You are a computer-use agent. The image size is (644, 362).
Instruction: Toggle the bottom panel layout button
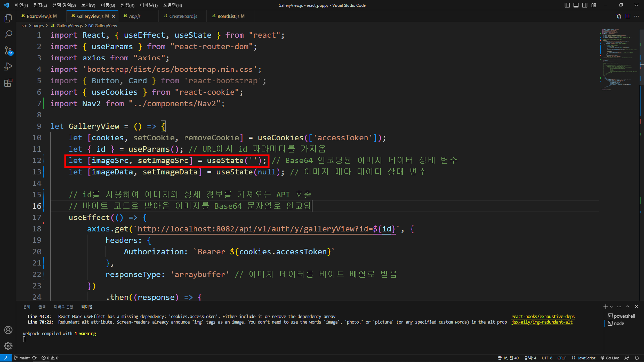point(576,5)
